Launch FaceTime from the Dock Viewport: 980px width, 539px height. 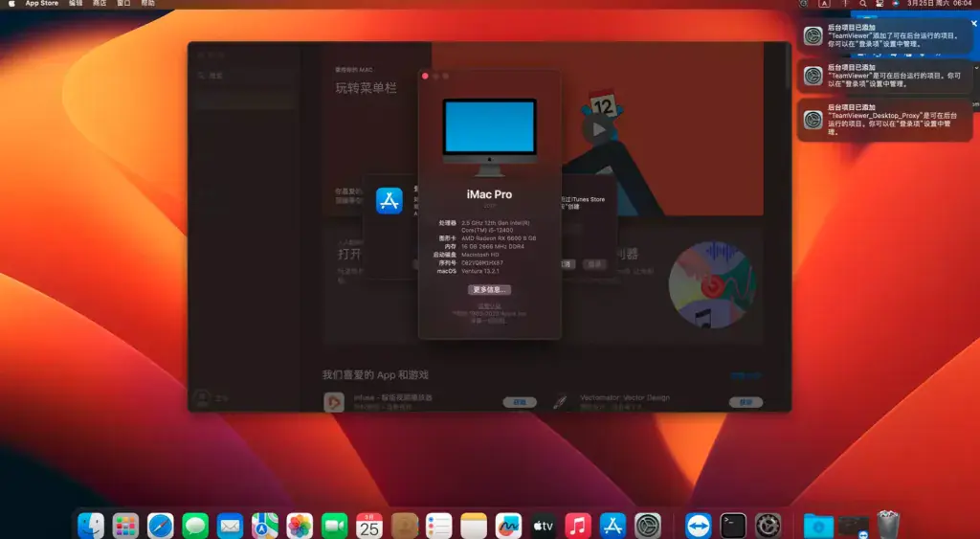(x=334, y=526)
